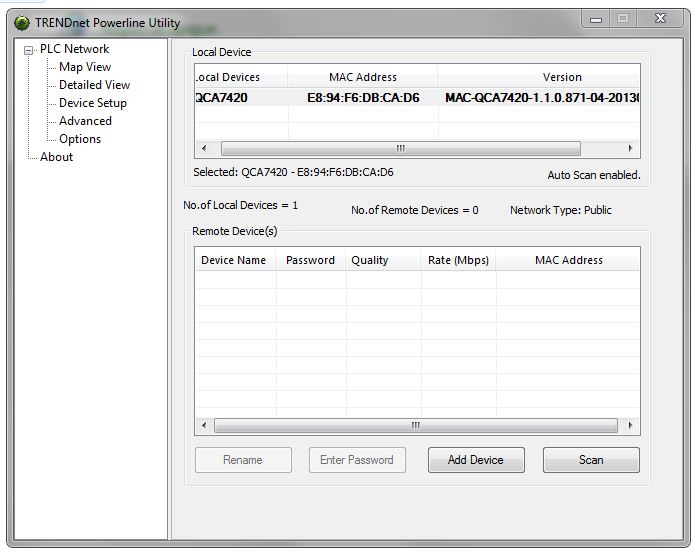Click right scroll arrow of Local Device list
Image resolution: width=694 pixels, height=554 pixels.
(x=630, y=148)
